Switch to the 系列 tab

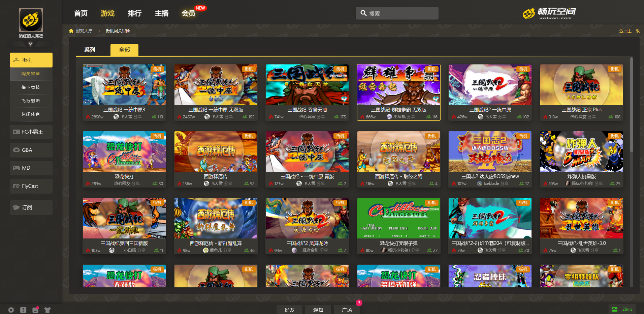(90, 50)
